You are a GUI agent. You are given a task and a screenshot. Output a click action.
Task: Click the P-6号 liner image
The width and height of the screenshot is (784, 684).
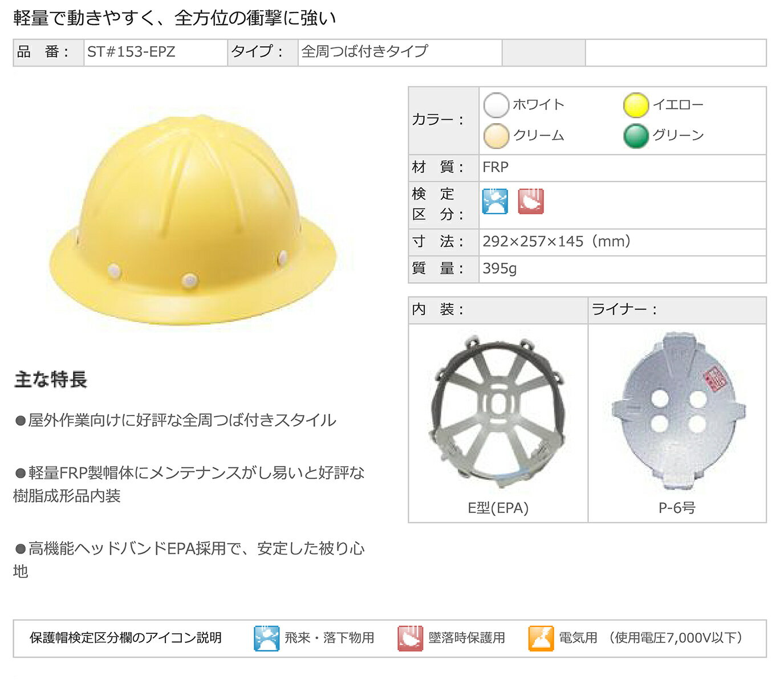(x=678, y=410)
